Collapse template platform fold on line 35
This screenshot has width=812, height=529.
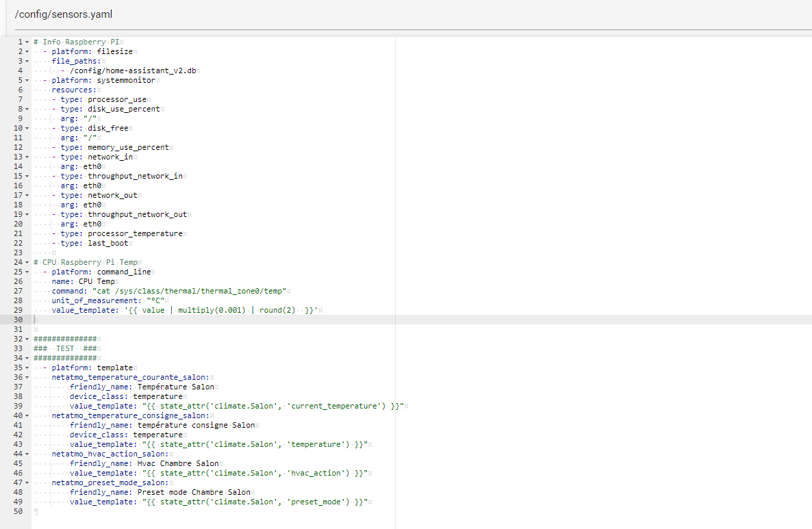coord(27,367)
